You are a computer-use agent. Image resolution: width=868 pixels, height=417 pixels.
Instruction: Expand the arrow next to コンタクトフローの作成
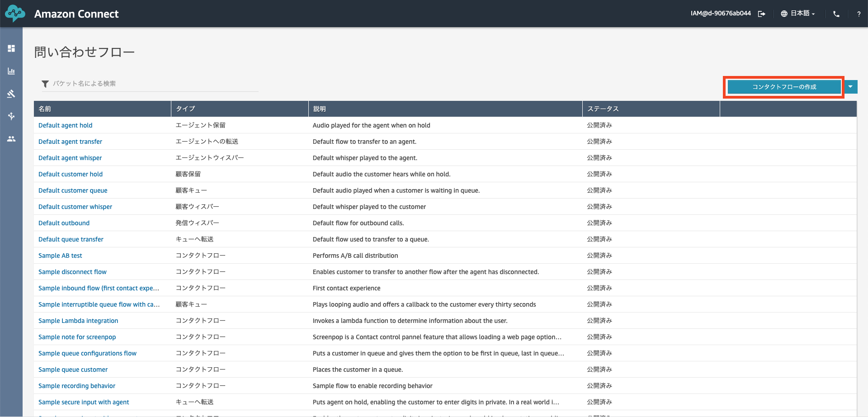pos(850,87)
